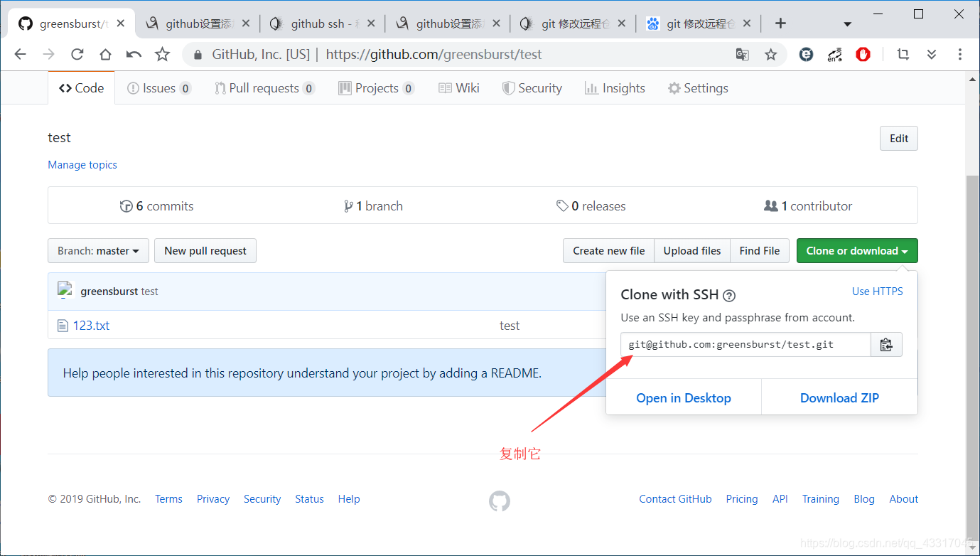
Task: Click the Edit description button
Action: 899,139
